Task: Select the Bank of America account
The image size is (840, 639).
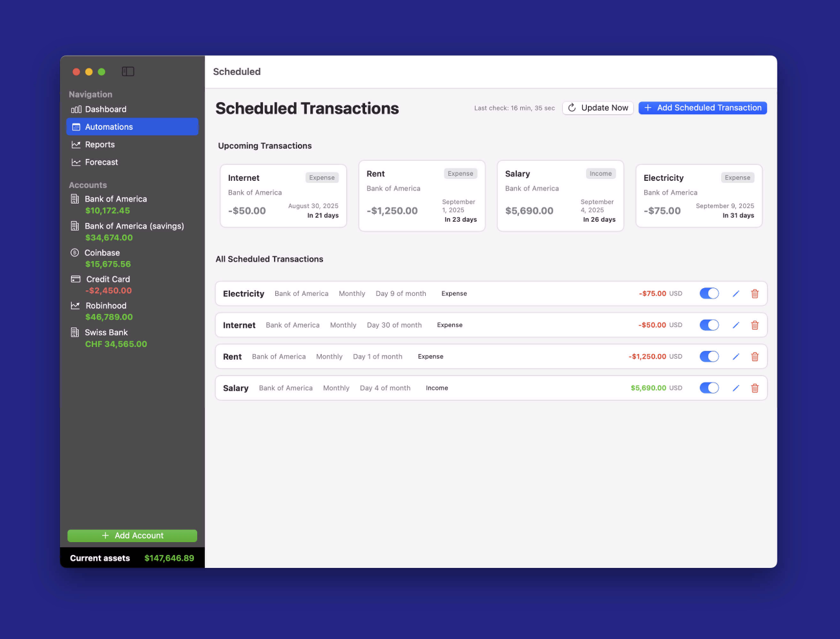Action: tap(132, 205)
